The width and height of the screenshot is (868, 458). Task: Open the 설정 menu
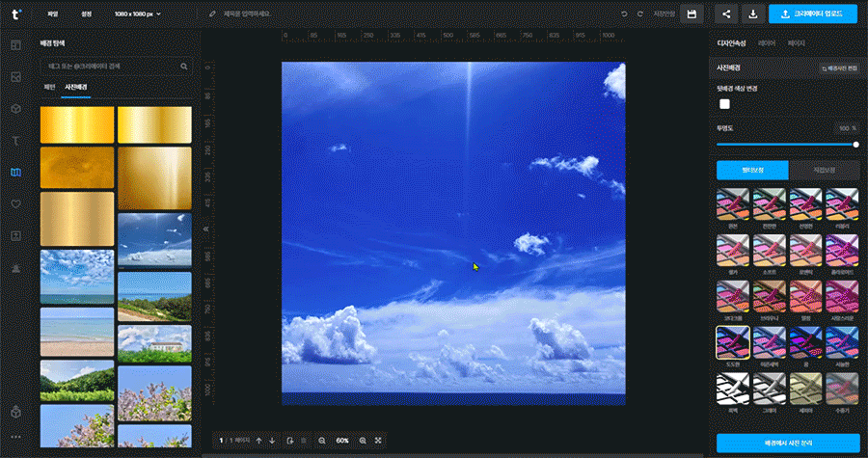[x=87, y=14]
